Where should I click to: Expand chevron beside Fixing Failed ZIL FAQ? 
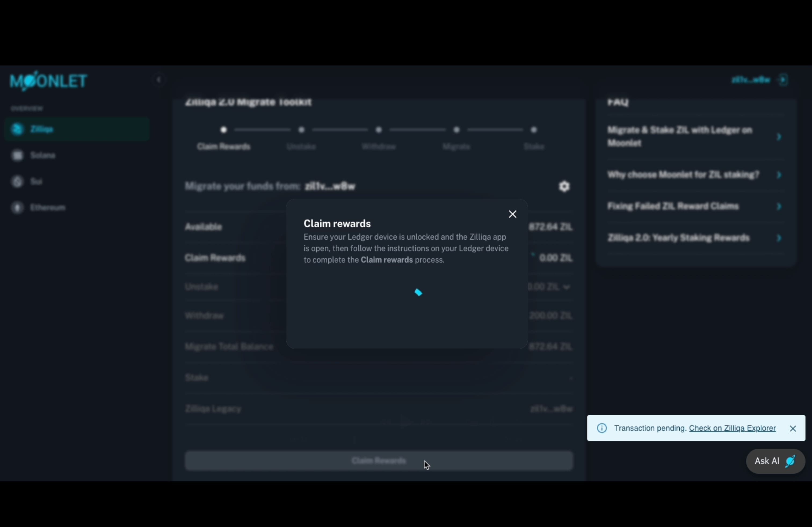(779, 207)
